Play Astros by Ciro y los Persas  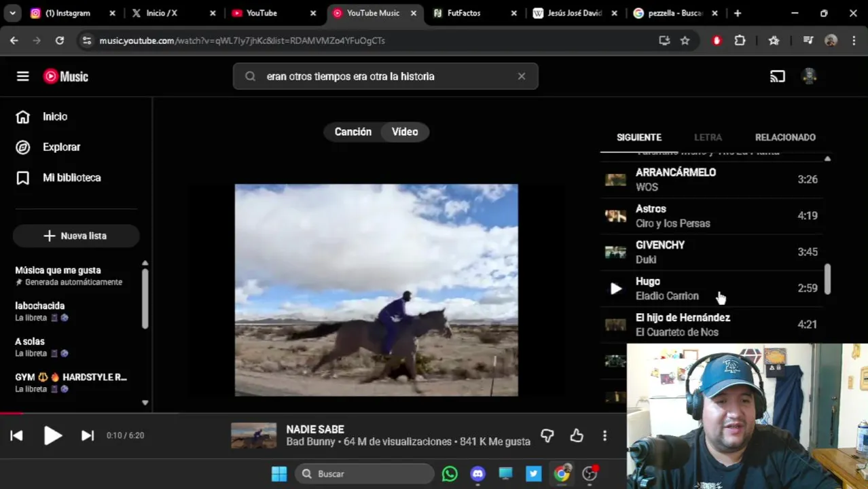tap(710, 216)
